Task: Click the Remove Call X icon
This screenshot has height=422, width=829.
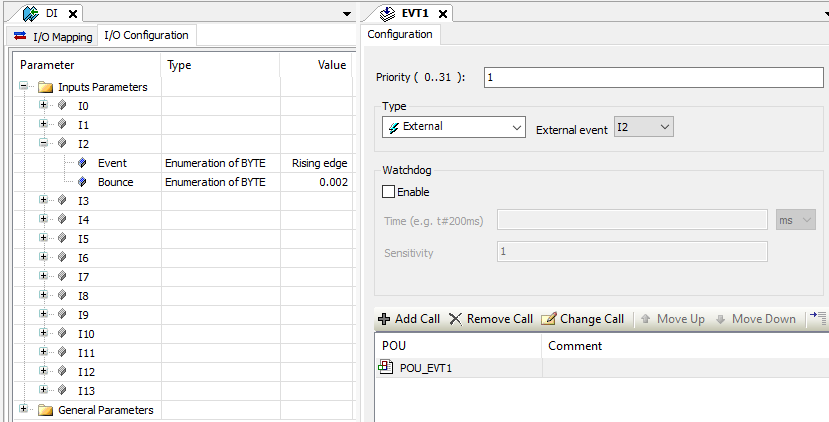Action: pos(455,319)
